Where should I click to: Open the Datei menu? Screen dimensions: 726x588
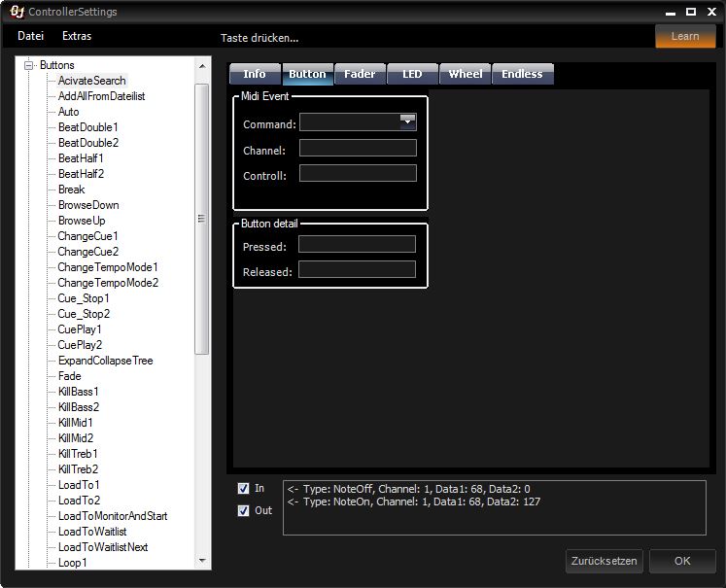[x=30, y=36]
